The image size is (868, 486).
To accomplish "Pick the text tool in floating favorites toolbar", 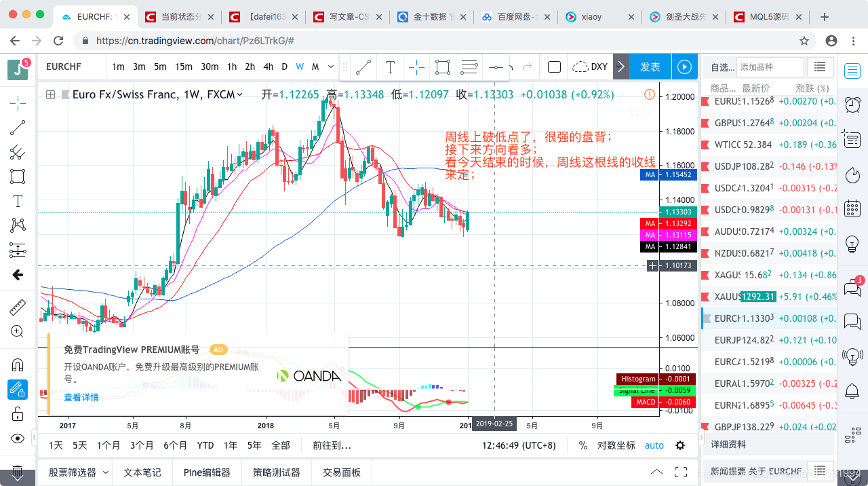I will point(390,67).
